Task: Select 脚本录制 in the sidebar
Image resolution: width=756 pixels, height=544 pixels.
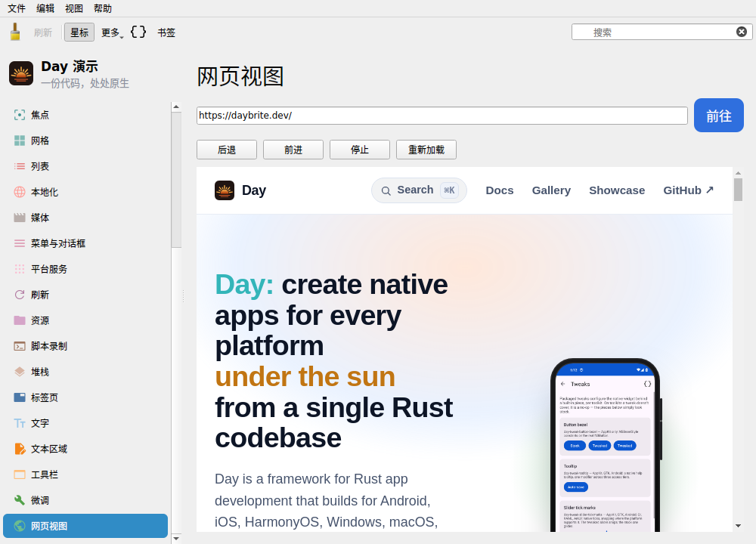Action: [x=85, y=346]
